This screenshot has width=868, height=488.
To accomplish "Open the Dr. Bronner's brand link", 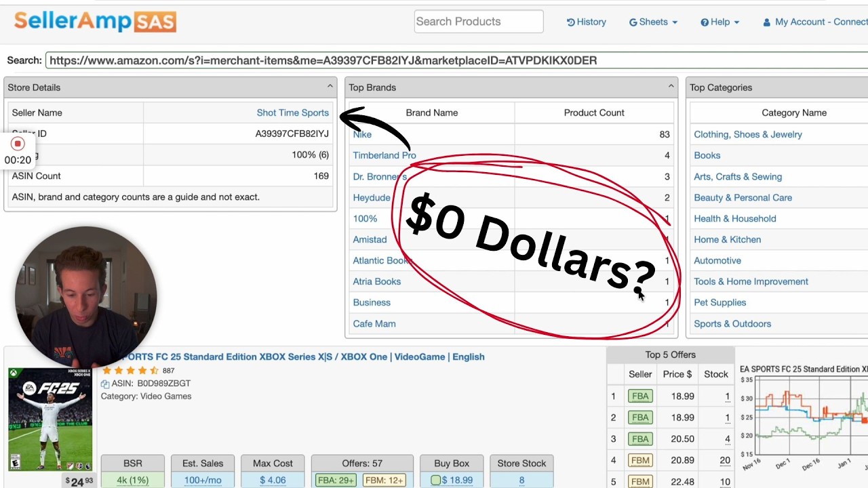I will (380, 176).
